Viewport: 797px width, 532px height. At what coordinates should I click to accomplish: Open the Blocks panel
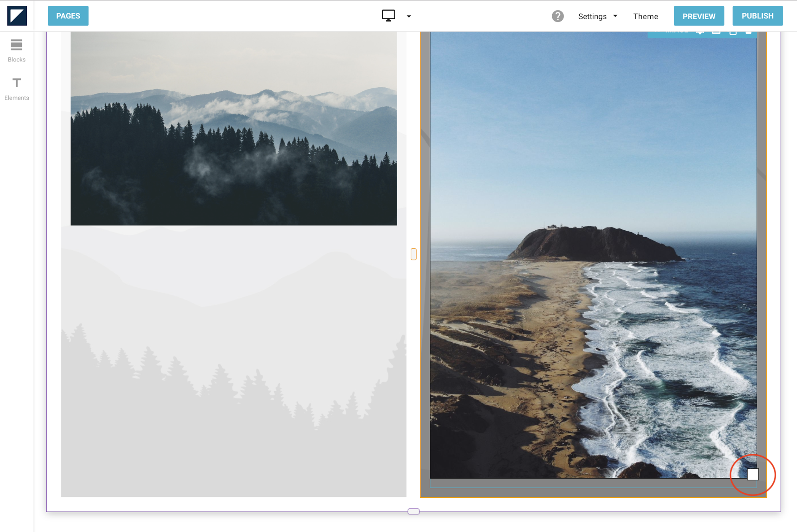click(x=16, y=51)
